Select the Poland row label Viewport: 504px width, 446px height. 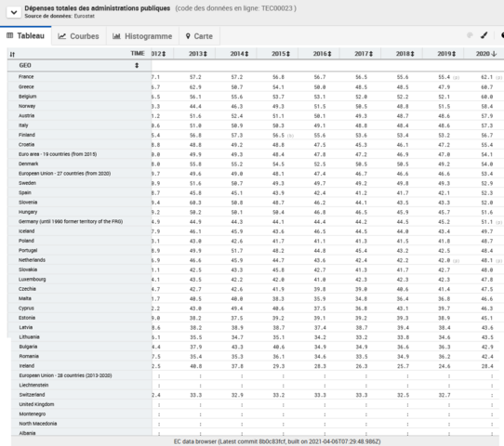click(x=26, y=241)
